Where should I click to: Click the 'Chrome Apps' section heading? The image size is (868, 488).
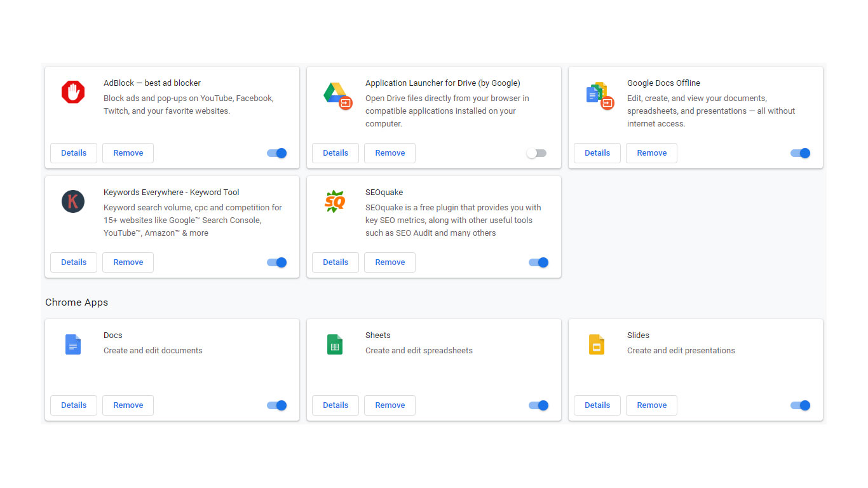point(77,302)
